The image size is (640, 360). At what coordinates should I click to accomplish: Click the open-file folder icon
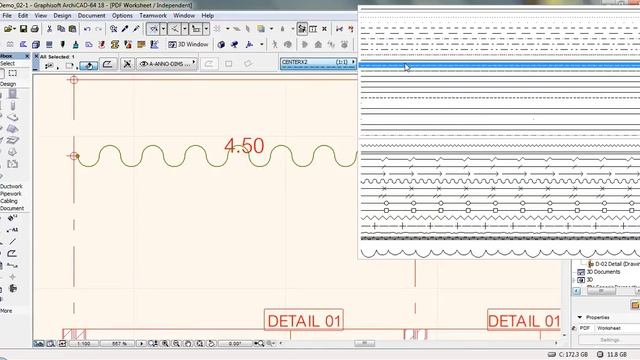[9, 29]
